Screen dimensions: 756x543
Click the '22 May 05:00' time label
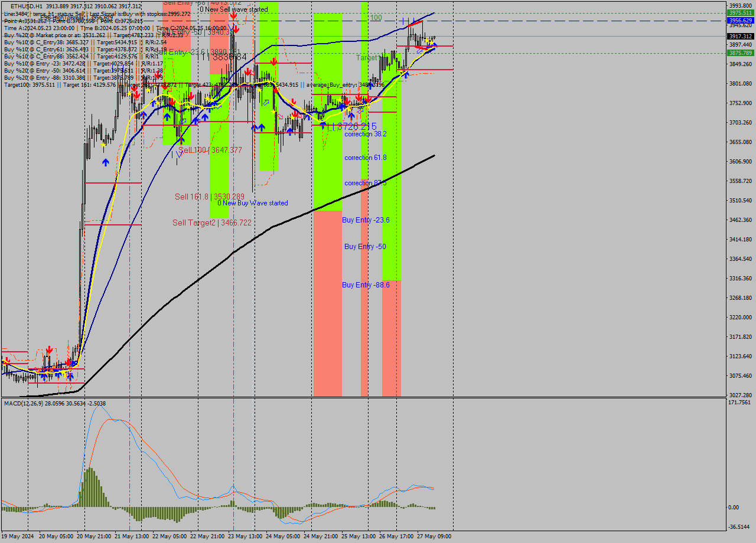[170, 537]
